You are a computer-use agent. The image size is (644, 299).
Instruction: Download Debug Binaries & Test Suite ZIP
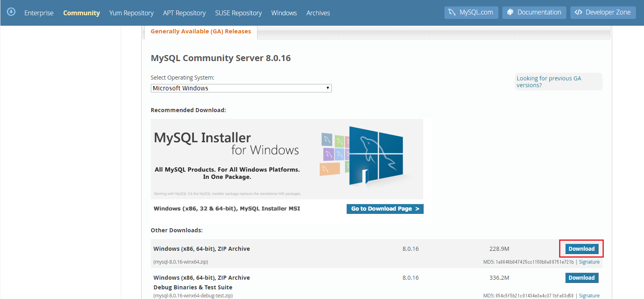pos(581,278)
